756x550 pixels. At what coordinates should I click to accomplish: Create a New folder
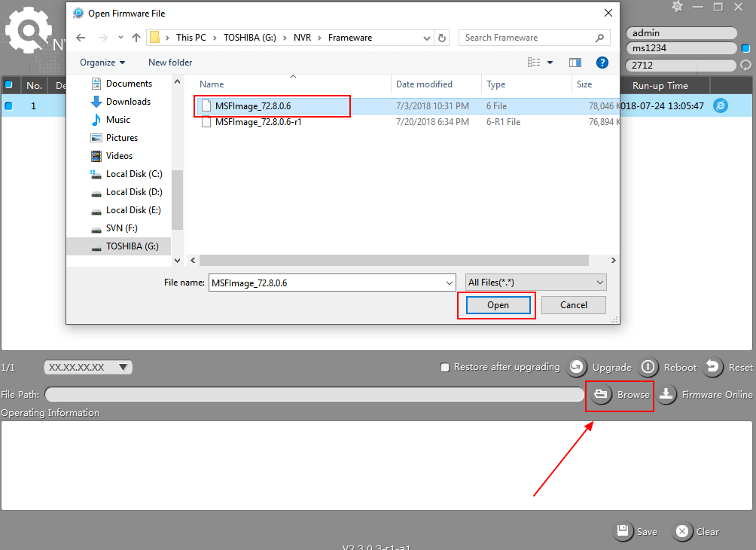(x=170, y=63)
